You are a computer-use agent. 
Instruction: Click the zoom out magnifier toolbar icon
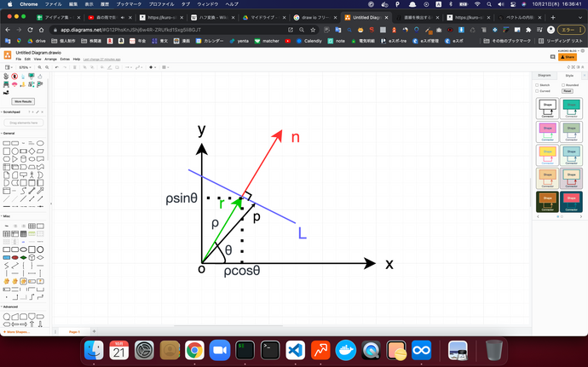point(47,67)
